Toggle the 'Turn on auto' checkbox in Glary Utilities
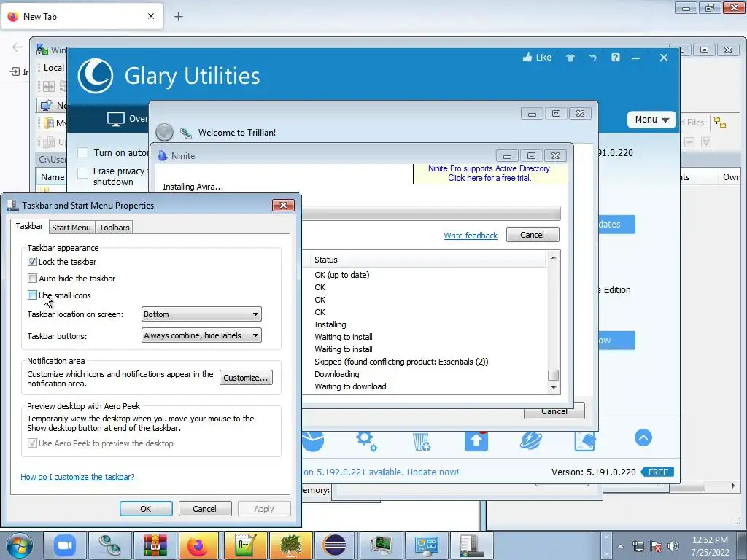This screenshot has height=560, width=747. pos(83,153)
